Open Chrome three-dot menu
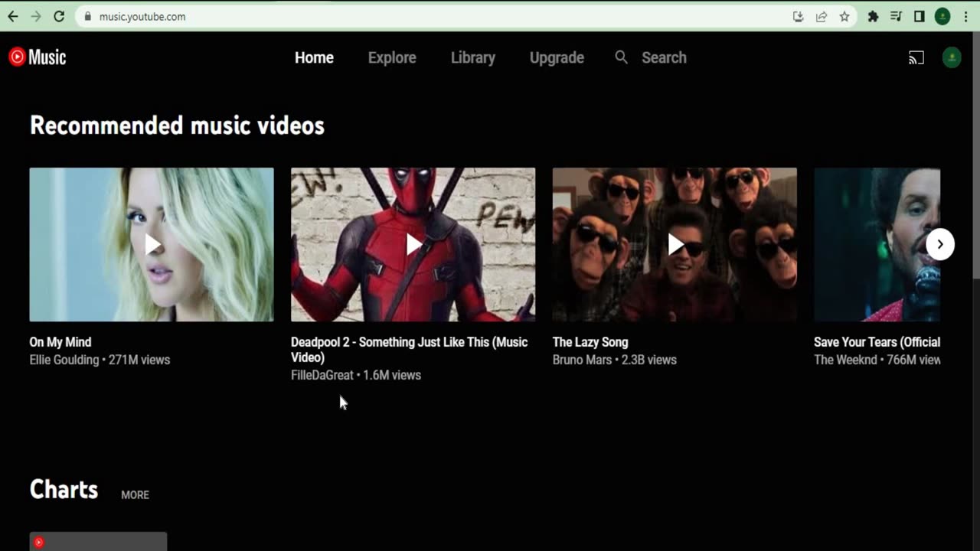This screenshot has height=551, width=980. point(966,16)
